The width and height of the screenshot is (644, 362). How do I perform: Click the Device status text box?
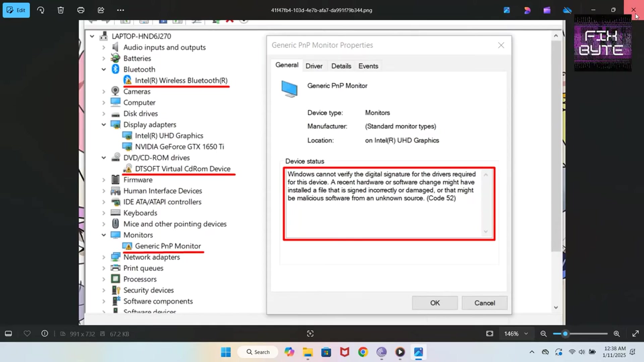coord(389,204)
